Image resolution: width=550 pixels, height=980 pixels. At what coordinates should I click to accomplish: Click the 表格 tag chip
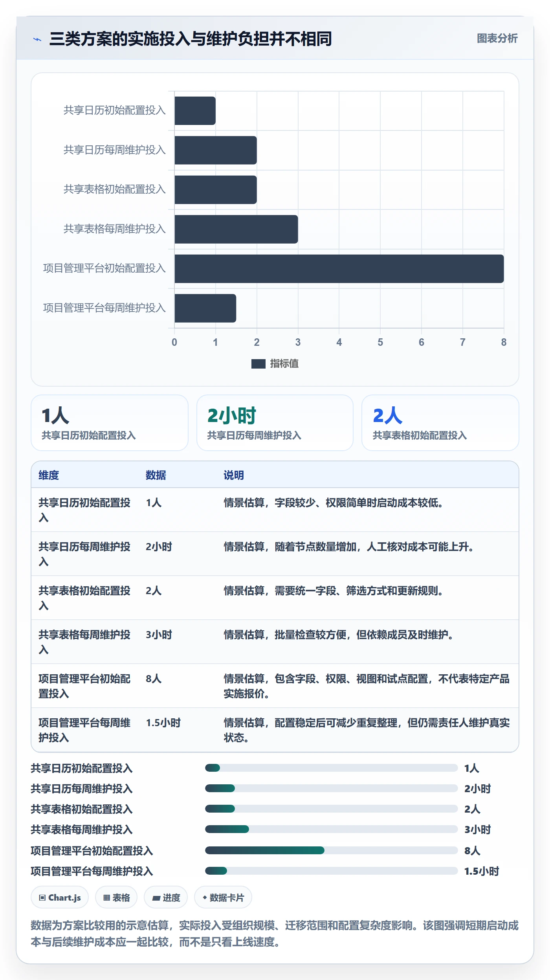click(116, 897)
